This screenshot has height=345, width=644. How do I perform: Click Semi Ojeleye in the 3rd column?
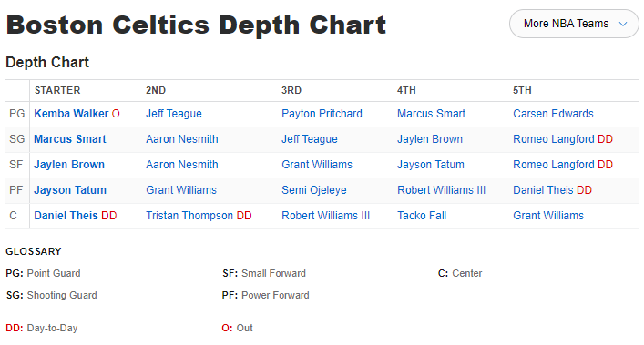coord(313,190)
